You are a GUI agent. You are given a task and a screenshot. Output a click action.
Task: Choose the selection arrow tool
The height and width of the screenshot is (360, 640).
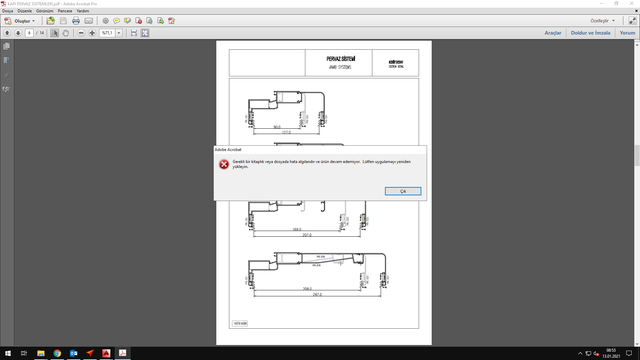pos(54,33)
